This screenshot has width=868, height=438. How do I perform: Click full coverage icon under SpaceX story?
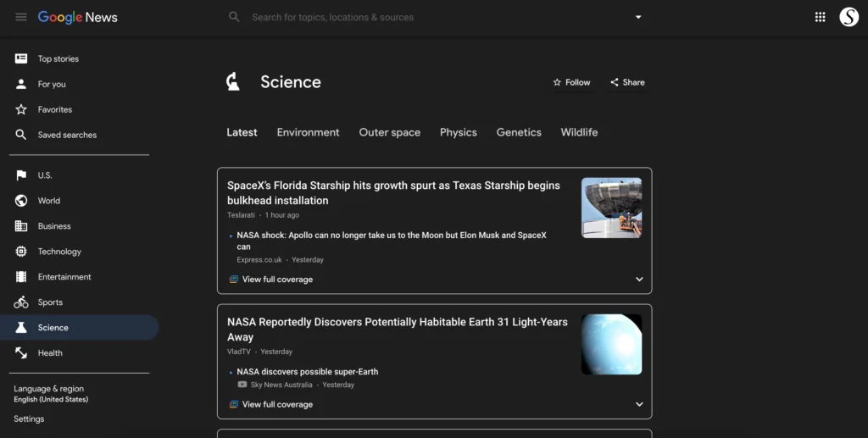[x=234, y=280]
